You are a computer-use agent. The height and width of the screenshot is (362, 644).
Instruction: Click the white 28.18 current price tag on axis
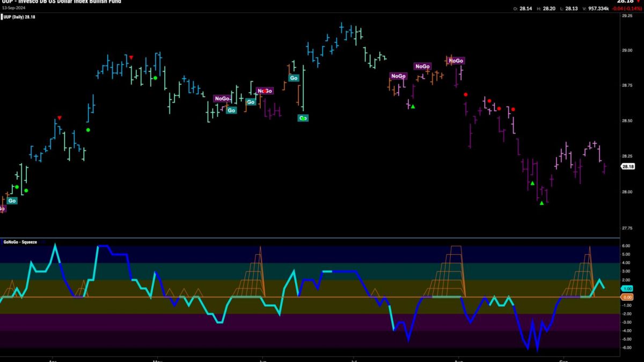pyautogui.click(x=628, y=167)
